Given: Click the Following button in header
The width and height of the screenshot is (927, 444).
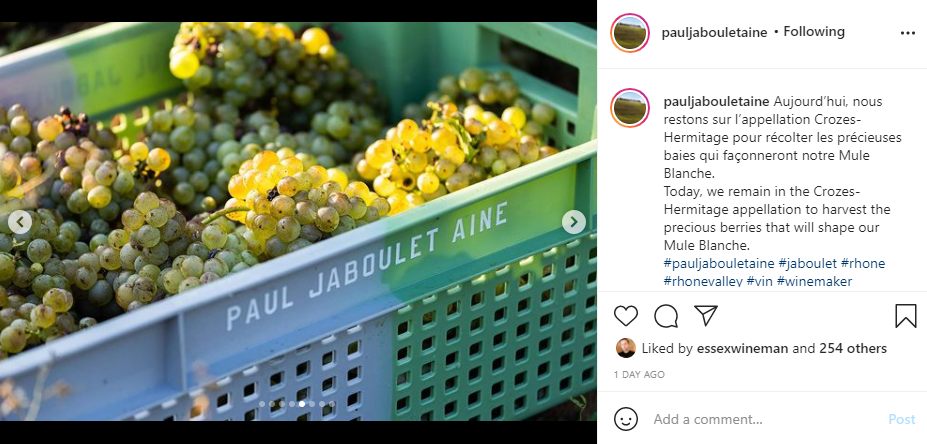Looking at the screenshot, I should pyautogui.click(x=814, y=32).
